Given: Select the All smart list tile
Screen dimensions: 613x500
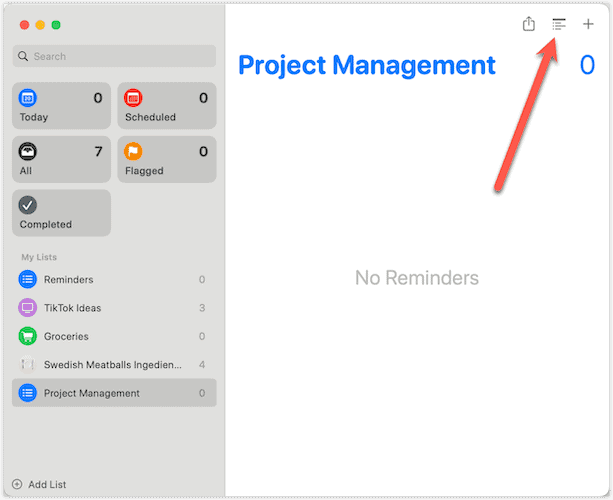Looking at the screenshot, I should click(x=62, y=160).
